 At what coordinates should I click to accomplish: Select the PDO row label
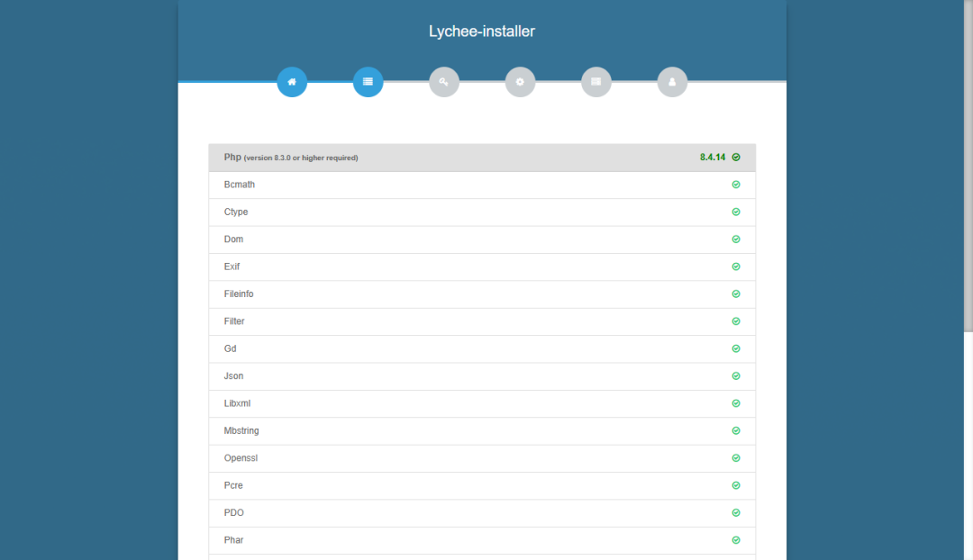tap(234, 513)
